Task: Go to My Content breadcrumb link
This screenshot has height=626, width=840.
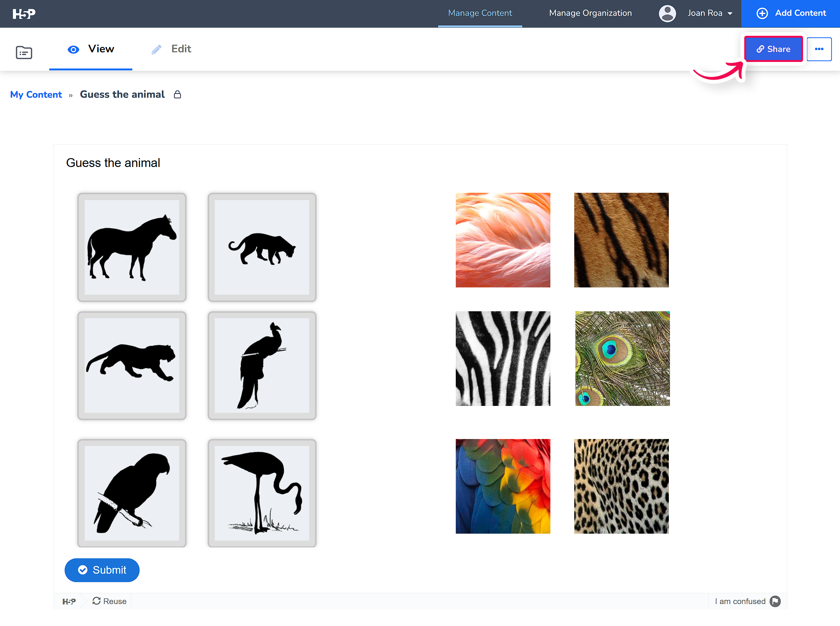Action: pyautogui.click(x=36, y=95)
